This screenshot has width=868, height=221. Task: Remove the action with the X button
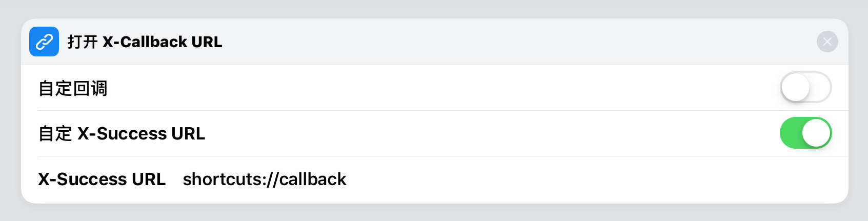point(827,42)
